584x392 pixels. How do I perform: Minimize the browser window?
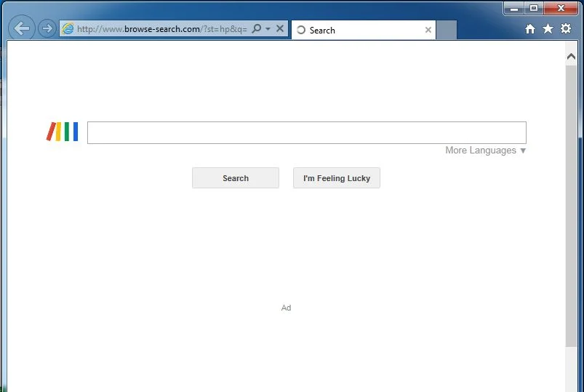[514, 8]
